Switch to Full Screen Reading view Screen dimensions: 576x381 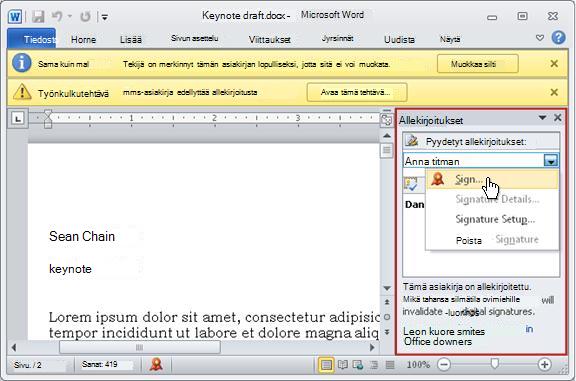click(342, 364)
